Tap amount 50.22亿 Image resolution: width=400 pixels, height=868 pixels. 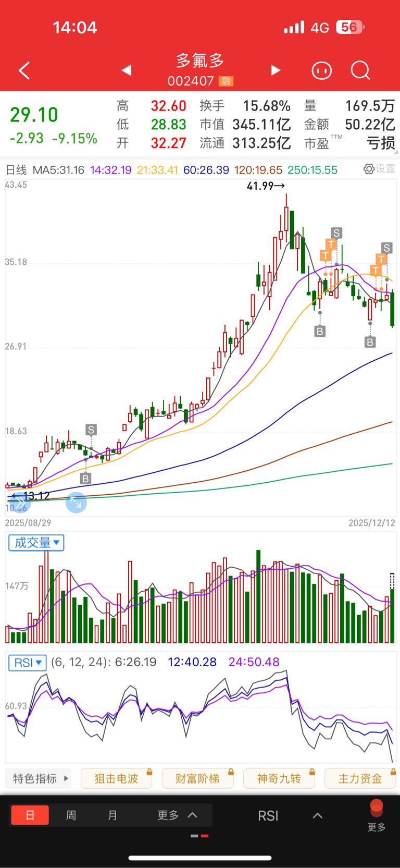point(370,124)
